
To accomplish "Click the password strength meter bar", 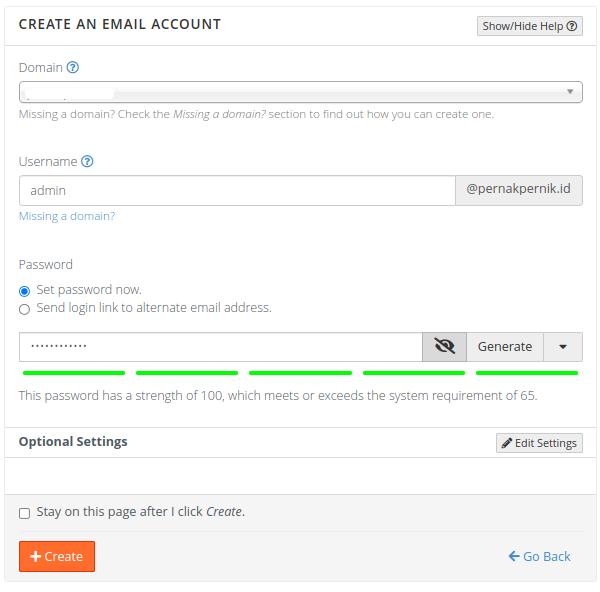I will pos(300,373).
